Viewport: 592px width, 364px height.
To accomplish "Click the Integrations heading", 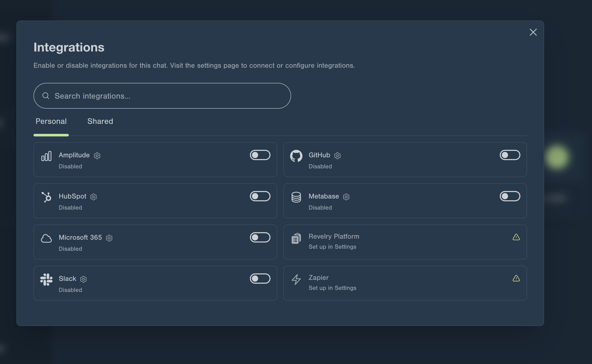I will [69, 47].
